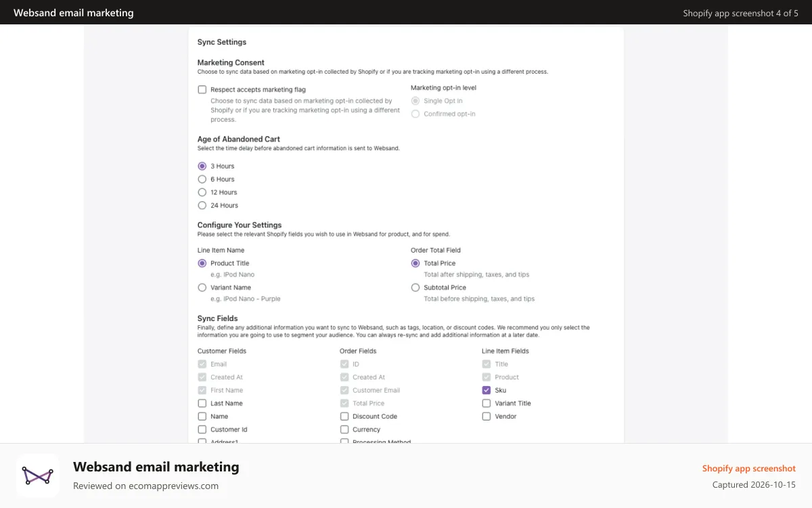The image size is (812, 508).
Task: Enable Customer Id field checkbox
Action: (x=202, y=429)
